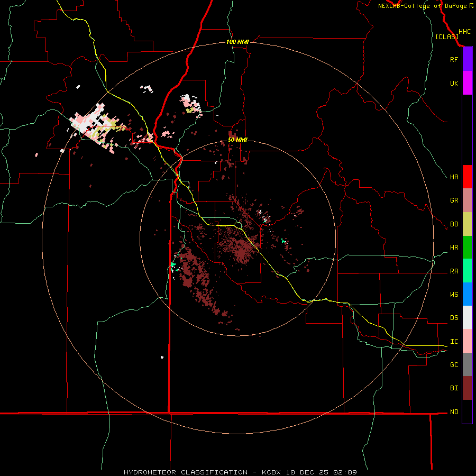Image resolution: width=476 pixels, height=476 pixels.
Task: Click the ND black legend swatch
Action: tap(467, 411)
